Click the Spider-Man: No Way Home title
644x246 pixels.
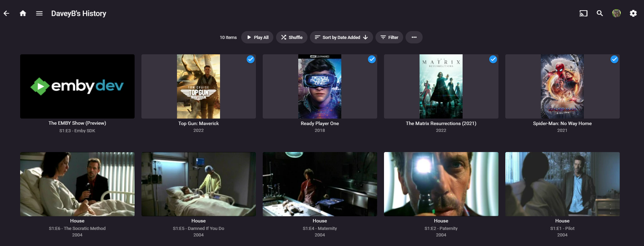[562, 123]
